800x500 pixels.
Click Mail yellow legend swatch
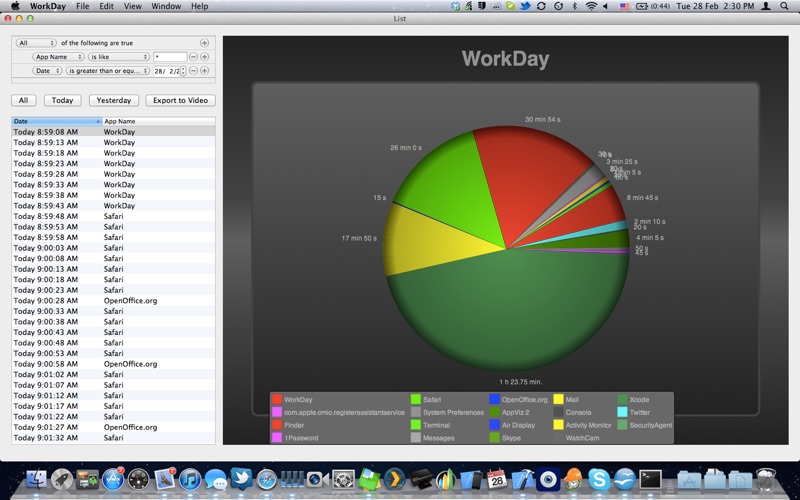click(x=559, y=399)
